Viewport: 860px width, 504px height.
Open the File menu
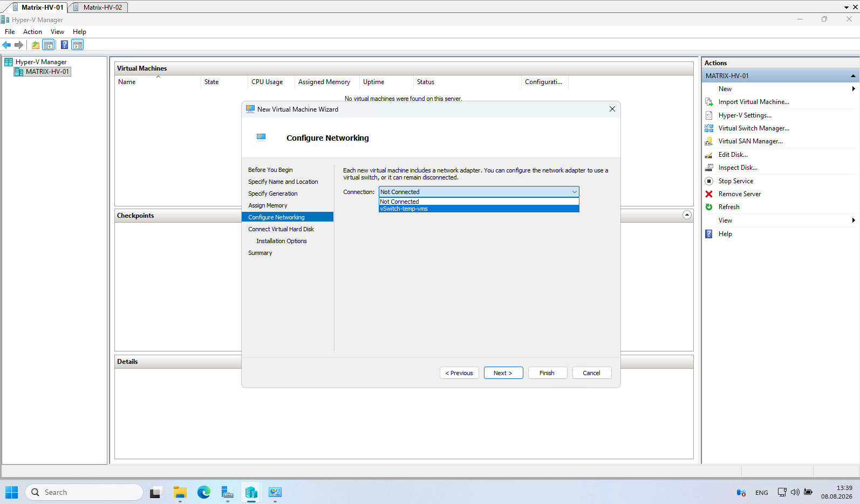pyautogui.click(x=10, y=32)
